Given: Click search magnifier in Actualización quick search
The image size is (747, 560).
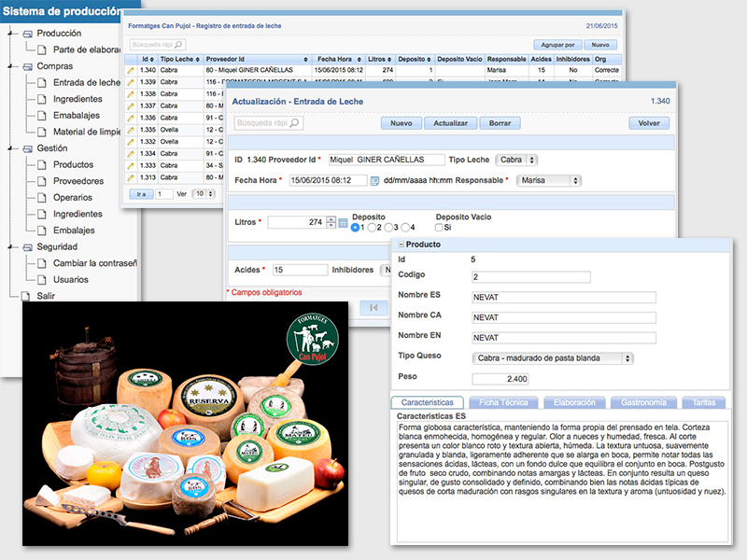Looking at the screenshot, I should [x=294, y=123].
